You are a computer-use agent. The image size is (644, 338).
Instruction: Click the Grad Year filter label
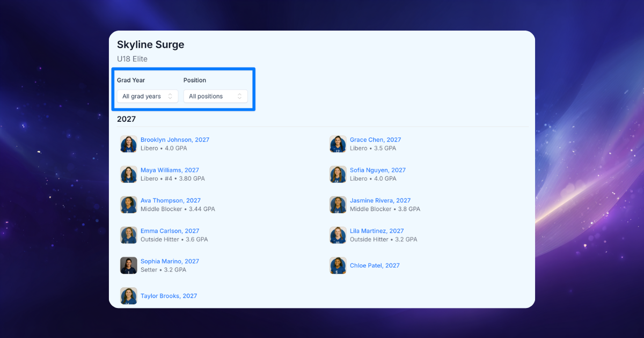coord(131,80)
